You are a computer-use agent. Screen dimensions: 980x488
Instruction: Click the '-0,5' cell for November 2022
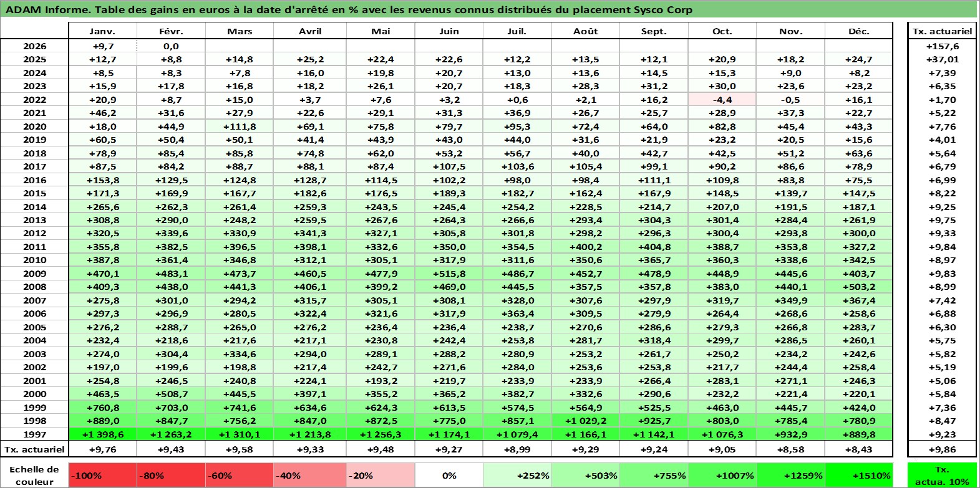pos(790,100)
